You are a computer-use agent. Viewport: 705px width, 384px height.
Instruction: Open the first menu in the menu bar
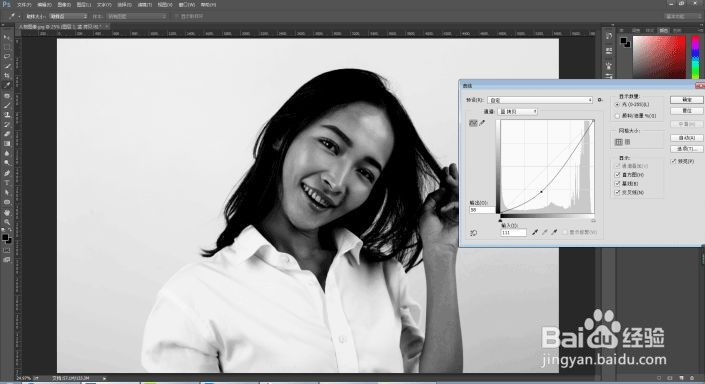(x=23, y=4)
